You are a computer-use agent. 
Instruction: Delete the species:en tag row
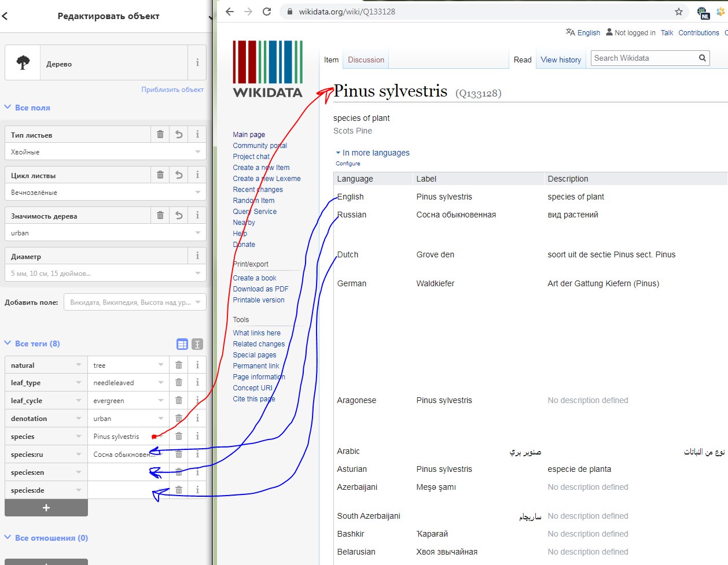click(179, 472)
